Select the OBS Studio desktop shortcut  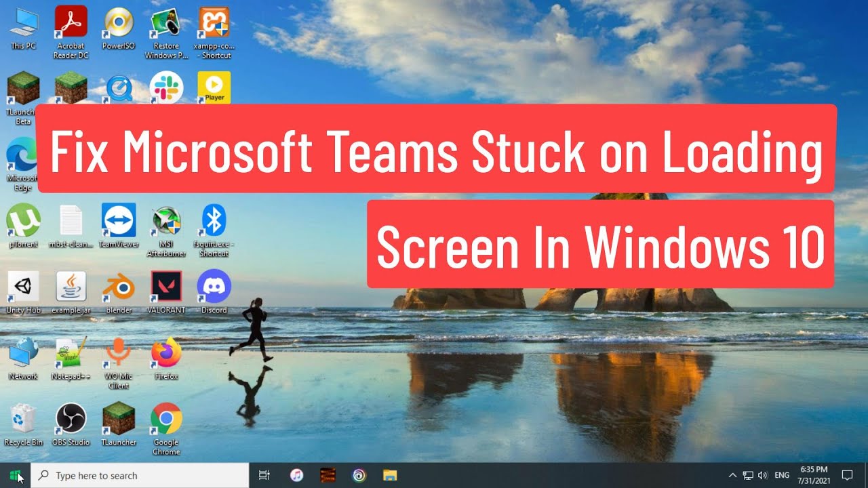coord(71,424)
